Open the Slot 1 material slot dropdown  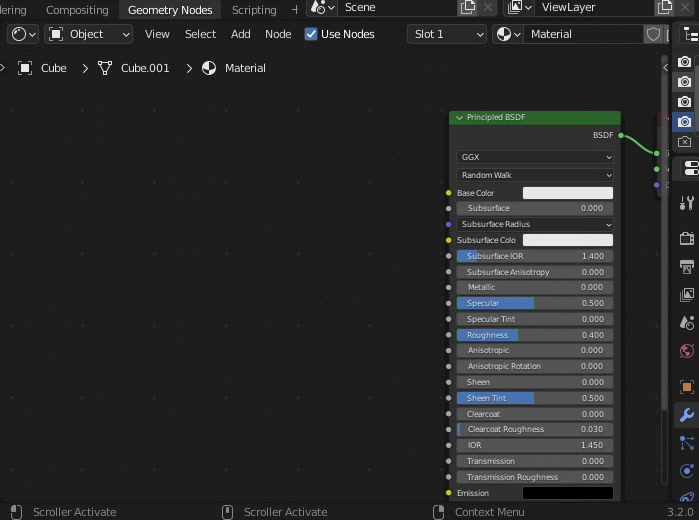pyautogui.click(x=446, y=34)
